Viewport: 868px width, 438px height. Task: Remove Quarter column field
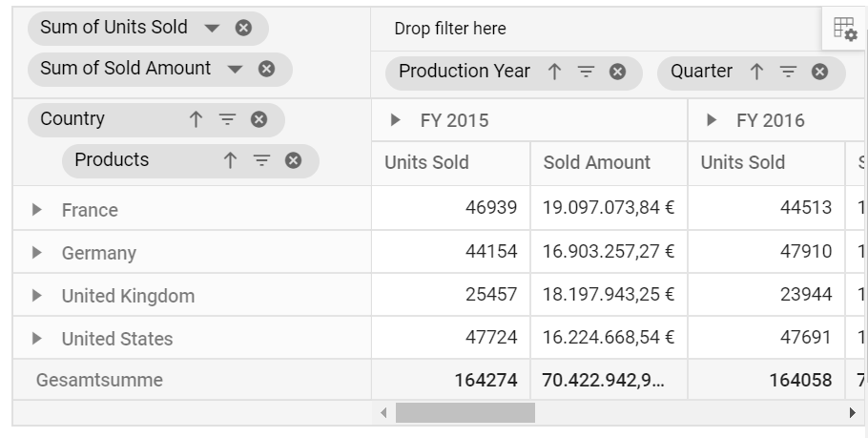820,72
